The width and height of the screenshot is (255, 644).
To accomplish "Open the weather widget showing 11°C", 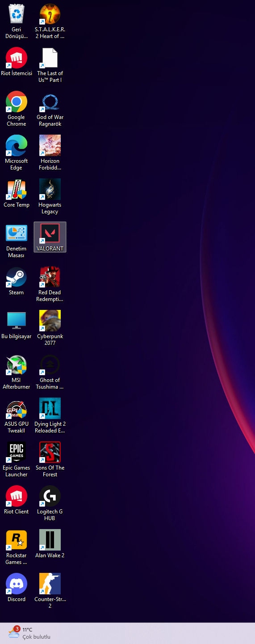I will pos(29,633).
